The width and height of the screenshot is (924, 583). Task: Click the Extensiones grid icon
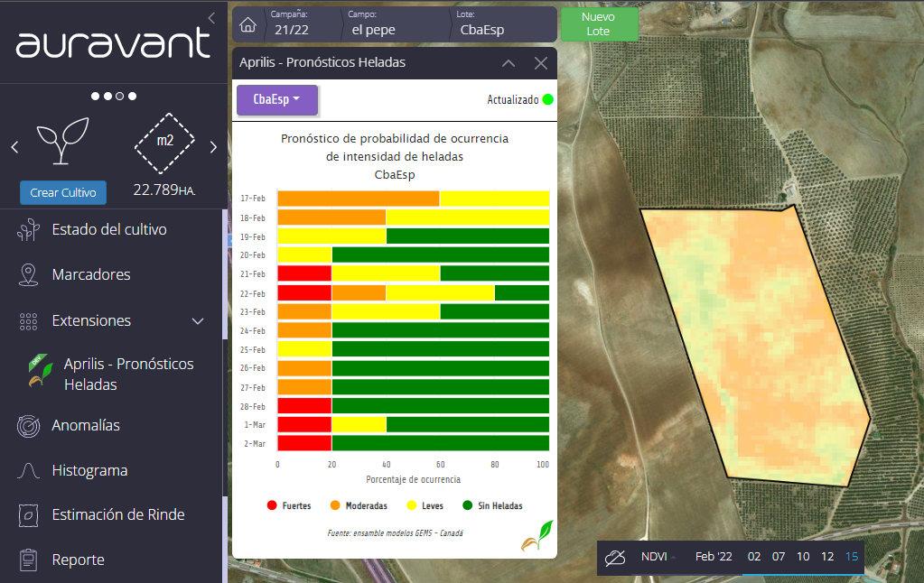tap(28, 321)
